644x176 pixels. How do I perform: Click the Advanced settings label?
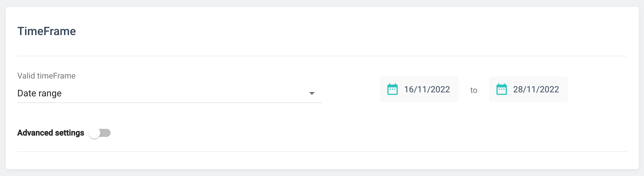[51, 133]
